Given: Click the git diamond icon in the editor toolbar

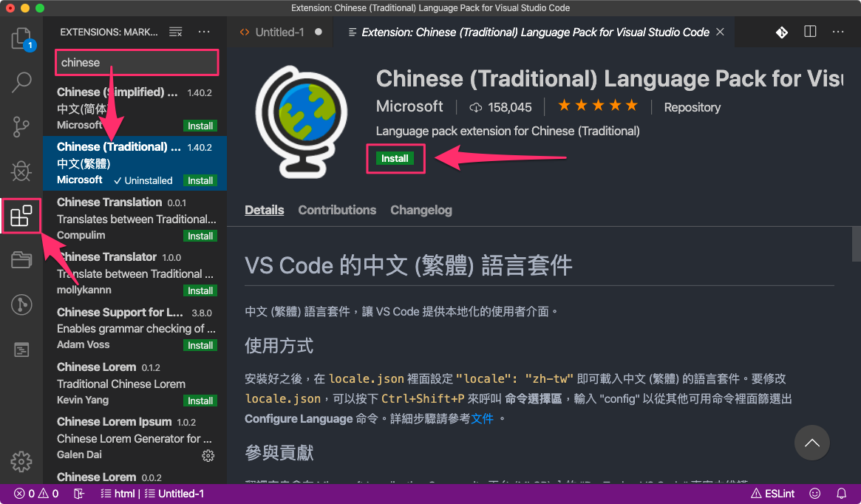Looking at the screenshot, I should pos(782,33).
